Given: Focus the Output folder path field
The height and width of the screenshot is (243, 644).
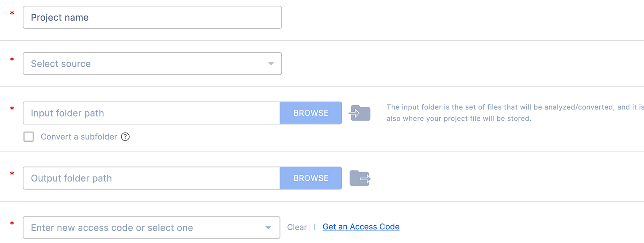Looking at the screenshot, I should click(x=152, y=178).
